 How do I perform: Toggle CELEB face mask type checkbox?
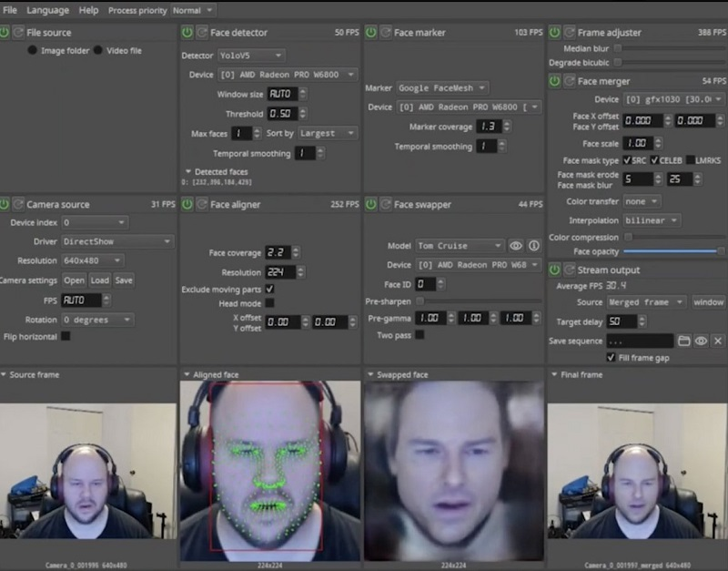[x=654, y=160]
